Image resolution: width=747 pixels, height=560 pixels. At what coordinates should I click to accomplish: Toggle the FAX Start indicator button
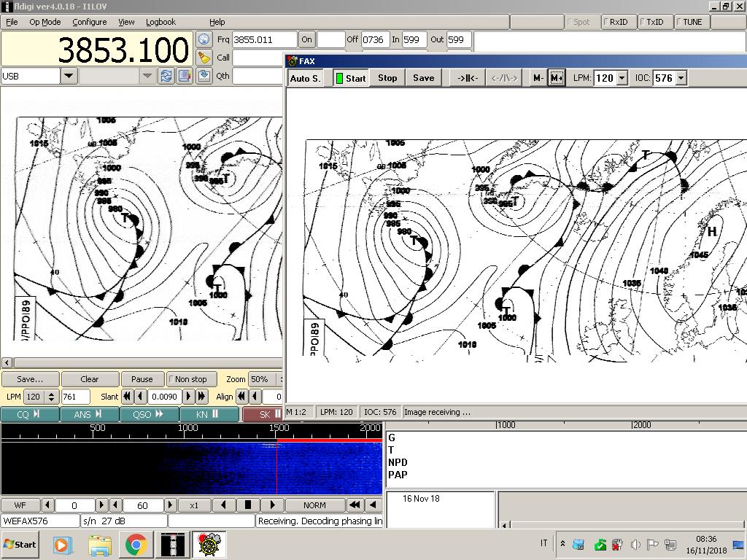pos(351,78)
